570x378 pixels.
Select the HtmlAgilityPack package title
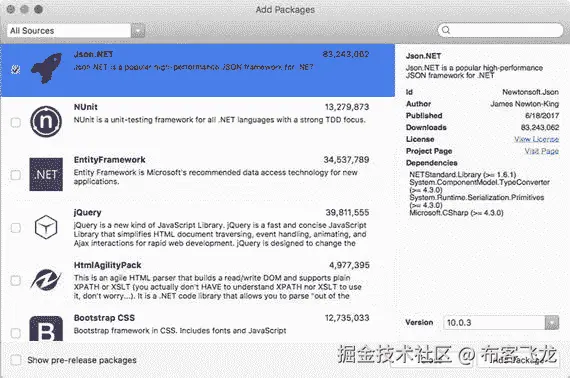click(x=108, y=265)
